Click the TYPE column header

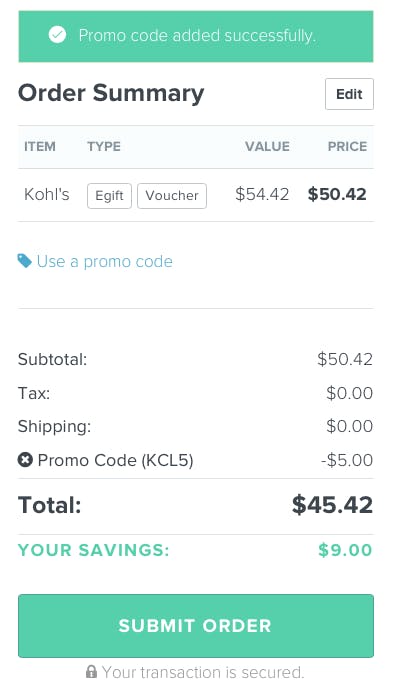(104, 147)
